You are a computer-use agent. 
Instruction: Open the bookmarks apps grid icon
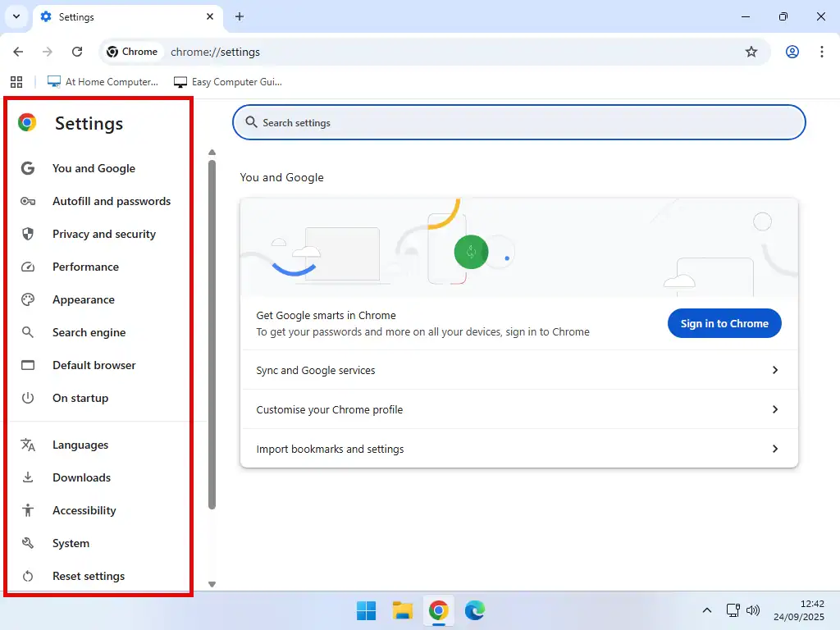pyautogui.click(x=16, y=82)
